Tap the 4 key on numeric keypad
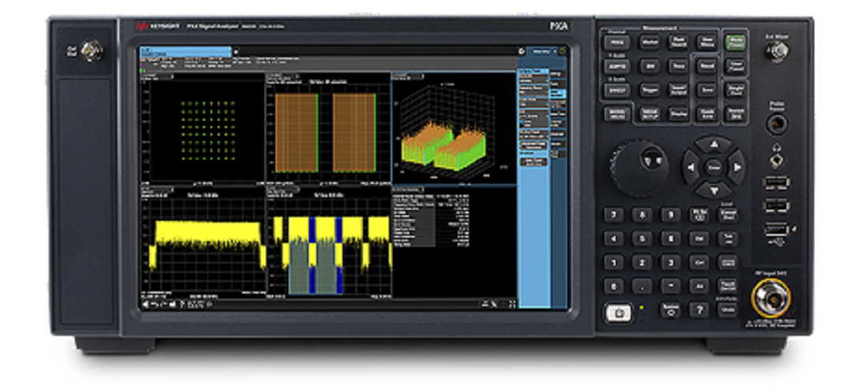This screenshot has width=868, height=388. pos(613,238)
